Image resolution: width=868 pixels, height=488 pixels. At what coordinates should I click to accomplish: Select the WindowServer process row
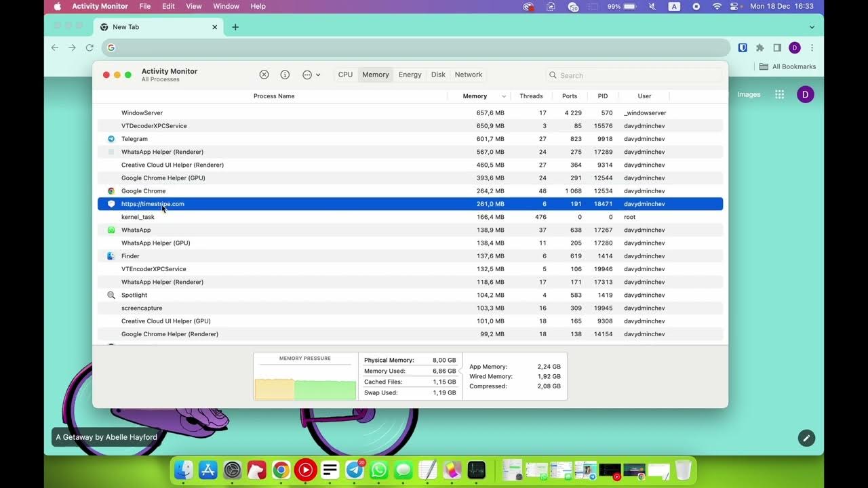410,113
